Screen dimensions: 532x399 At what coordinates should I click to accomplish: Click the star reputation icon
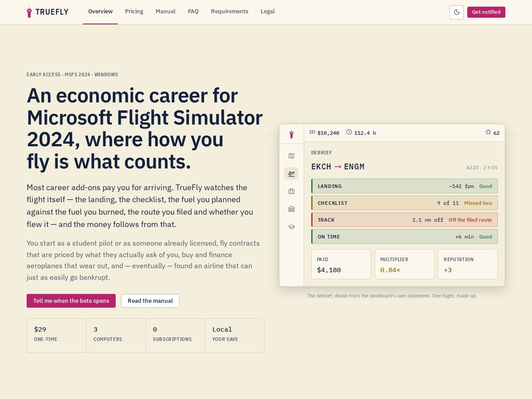tap(488, 132)
